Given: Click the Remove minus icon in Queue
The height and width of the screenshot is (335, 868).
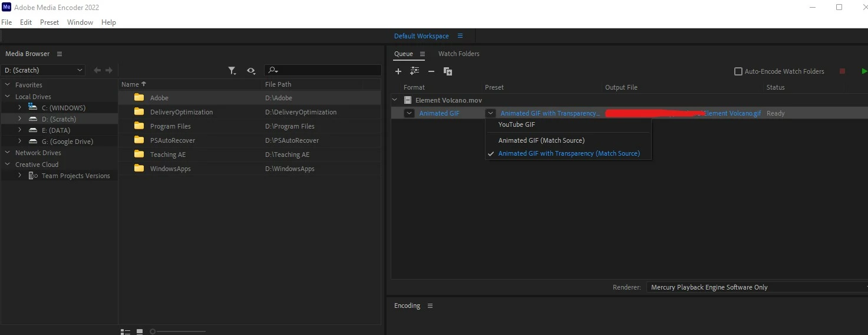Looking at the screenshot, I should click(x=431, y=71).
